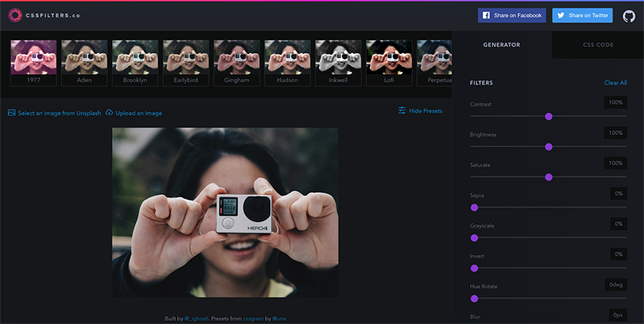This screenshot has height=324, width=644.
Task: Click the image icon beside Select from Unsplash
Action: coord(11,113)
